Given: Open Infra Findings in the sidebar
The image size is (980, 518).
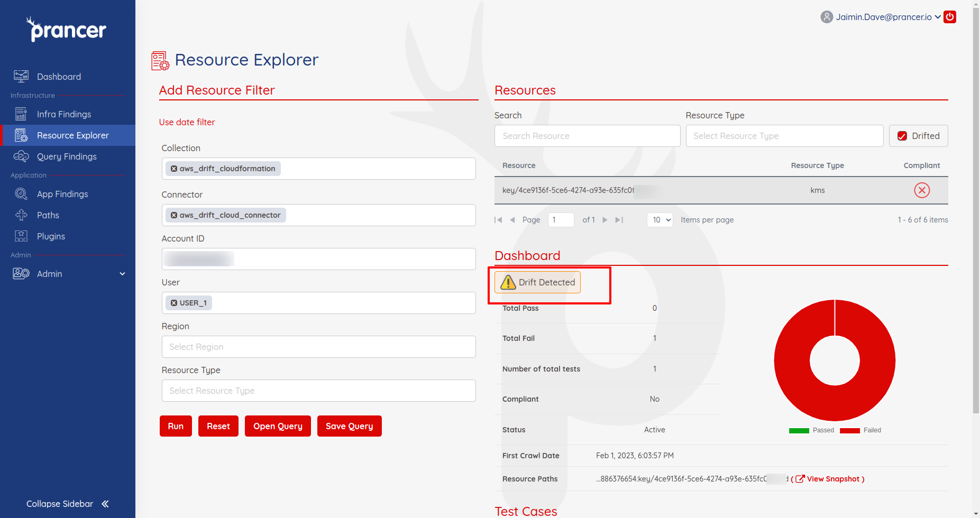Looking at the screenshot, I should pyautogui.click(x=64, y=114).
